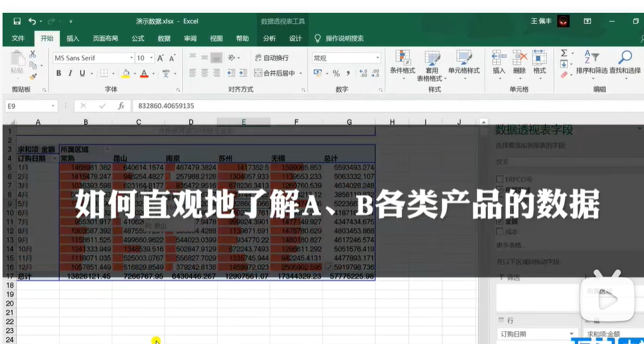Click the cell Borders icon
Viewport: 644px width, 344px height.
pyautogui.click(x=104, y=73)
